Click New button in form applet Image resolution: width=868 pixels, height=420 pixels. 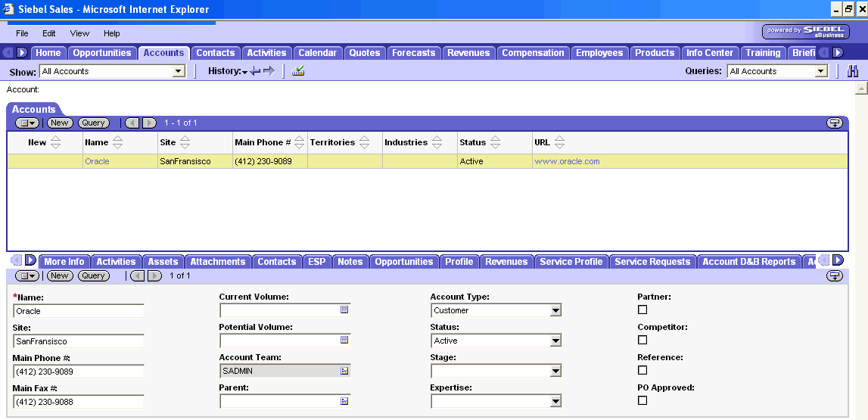tap(59, 275)
